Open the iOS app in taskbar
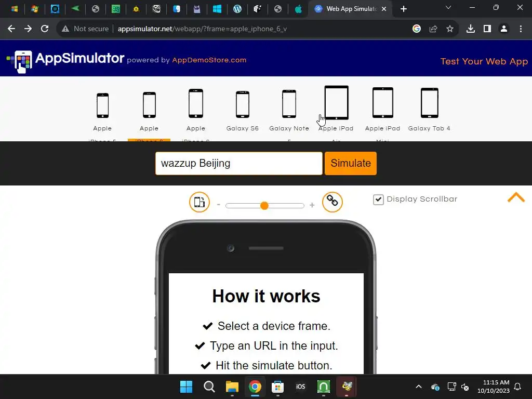This screenshot has height=399, width=532. tap(301, 387)
